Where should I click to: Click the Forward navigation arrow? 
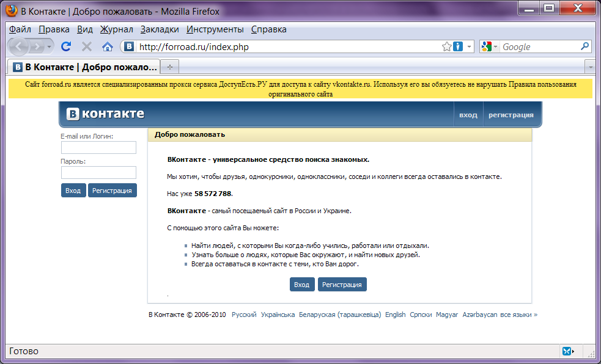click(x=37, y=46)
